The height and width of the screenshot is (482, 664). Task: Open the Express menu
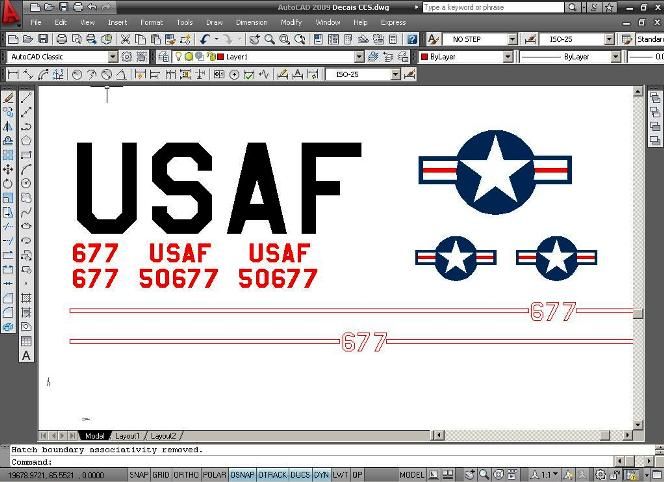click(x=393, y=22)
